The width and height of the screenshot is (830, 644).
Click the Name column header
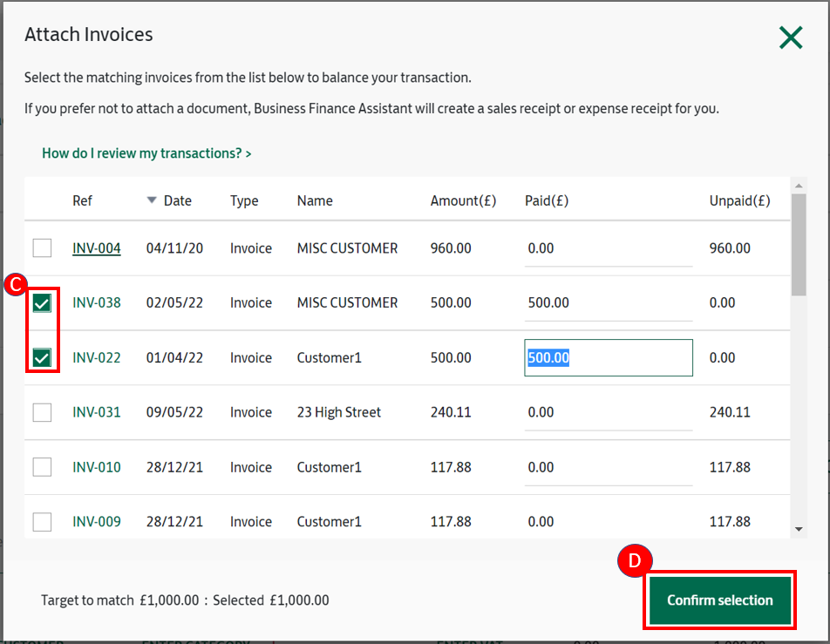(315, 200)
